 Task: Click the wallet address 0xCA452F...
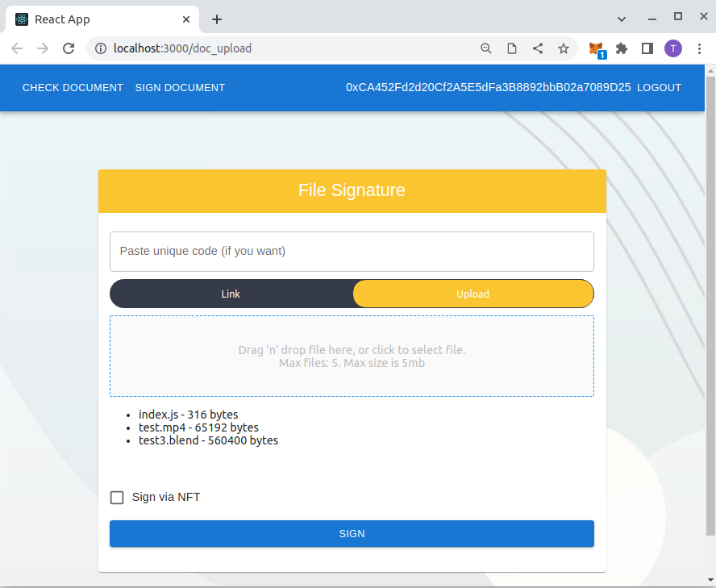pos(488,88)
